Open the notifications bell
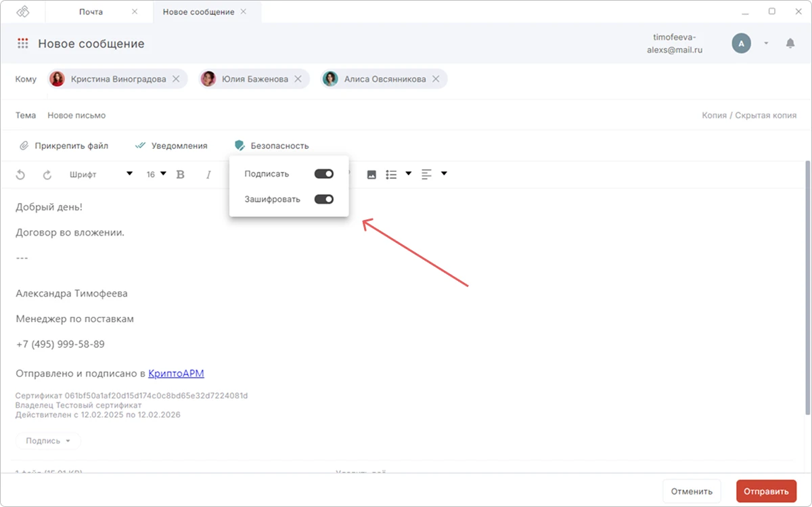Screen dimensions: 812x507 point(790,43)
